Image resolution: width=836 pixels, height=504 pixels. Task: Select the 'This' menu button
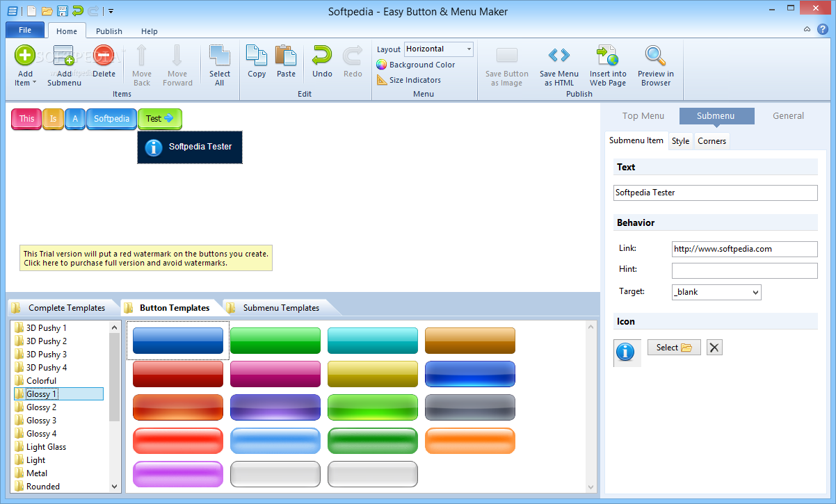pyautogui.click(x=26, y=119)
